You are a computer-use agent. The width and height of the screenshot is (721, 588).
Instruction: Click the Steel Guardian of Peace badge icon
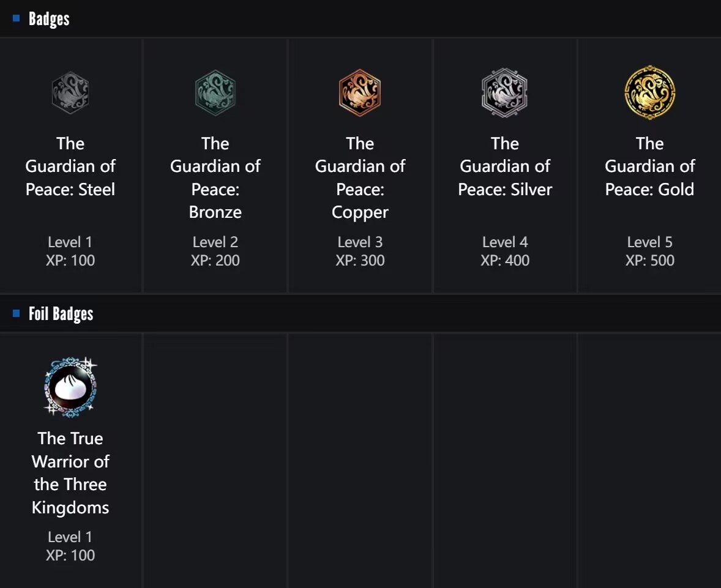(70, 93)
